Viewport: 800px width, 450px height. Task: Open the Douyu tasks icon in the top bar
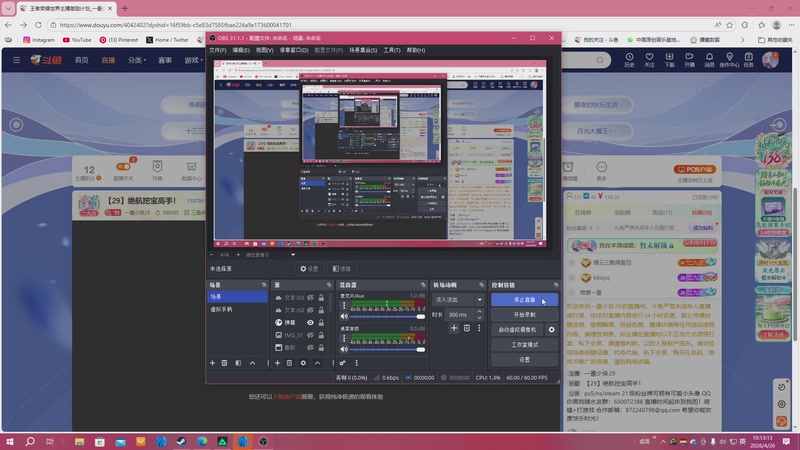[x=748, y=60]
